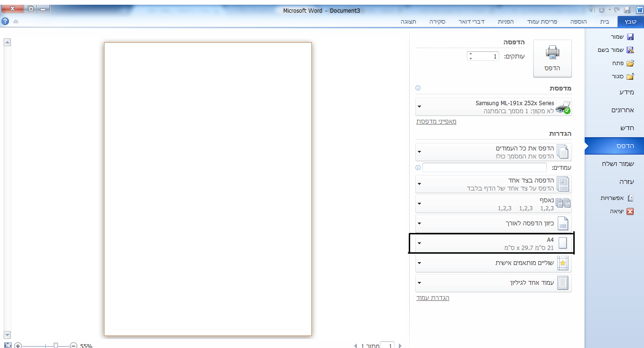Open שמור ושלח Save & Send page
The width and height of the screenshot is (644, 348).
618,164
